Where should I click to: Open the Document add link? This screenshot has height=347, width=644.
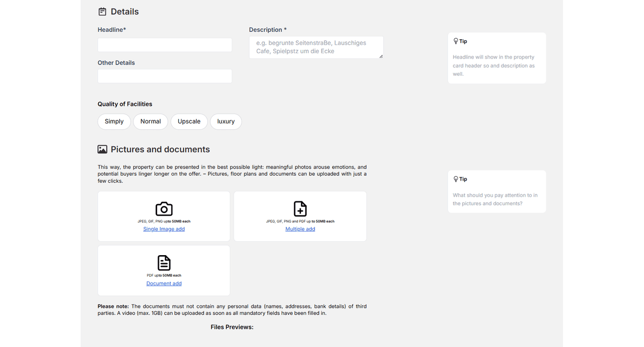tap(164, 284)
